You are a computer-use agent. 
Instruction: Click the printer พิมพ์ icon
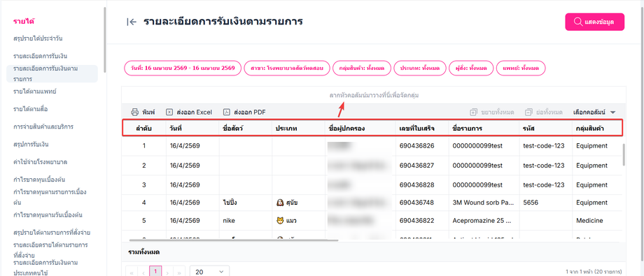pyautogui.click(x=134, y=112)
